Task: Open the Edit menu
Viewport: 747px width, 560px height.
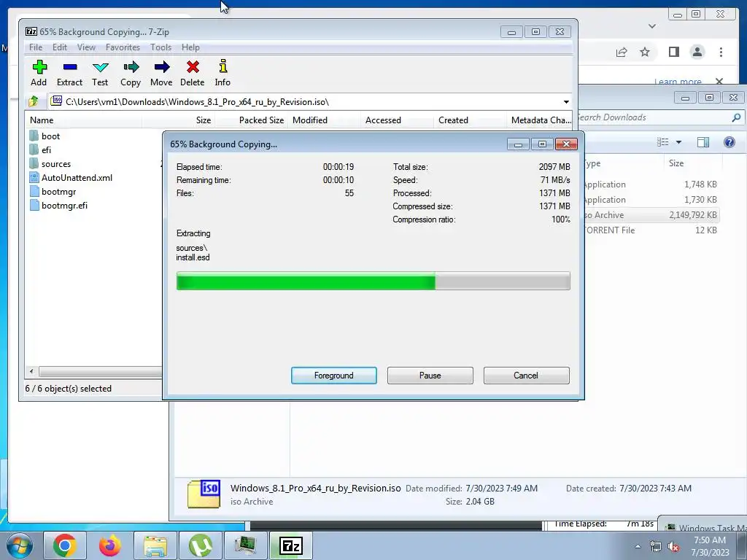Action: (60, 47)
